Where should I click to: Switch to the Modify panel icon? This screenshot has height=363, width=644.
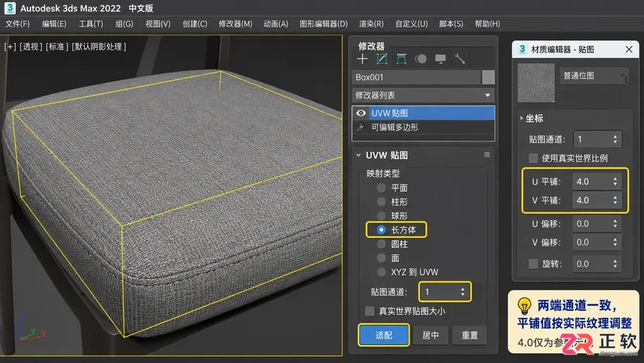[382, 59]
